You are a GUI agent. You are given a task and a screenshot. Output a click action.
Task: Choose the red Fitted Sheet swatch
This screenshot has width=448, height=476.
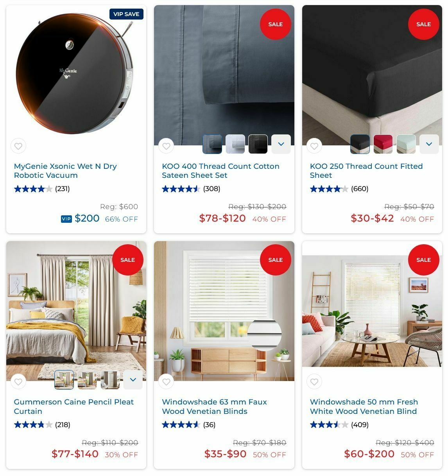383,144
